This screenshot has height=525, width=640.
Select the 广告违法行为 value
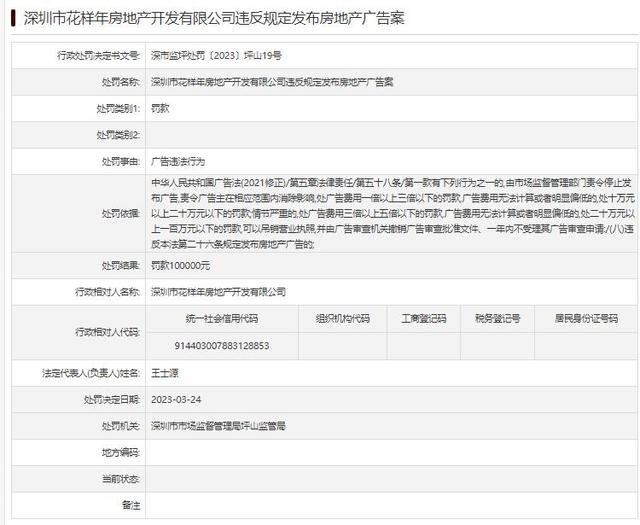(x=178, y=162)
